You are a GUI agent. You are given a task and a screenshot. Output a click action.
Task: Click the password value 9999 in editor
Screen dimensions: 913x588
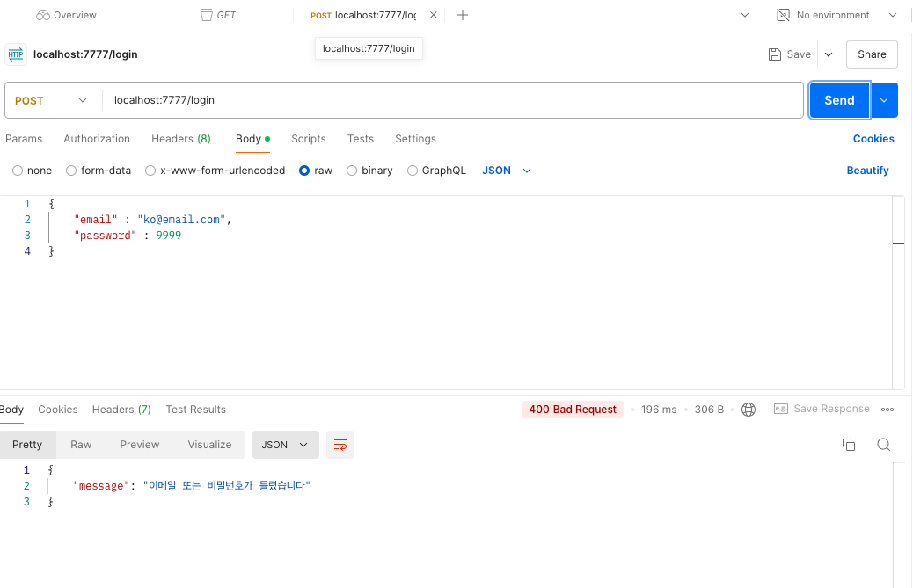pyautogui.click(x=169, y=235)
